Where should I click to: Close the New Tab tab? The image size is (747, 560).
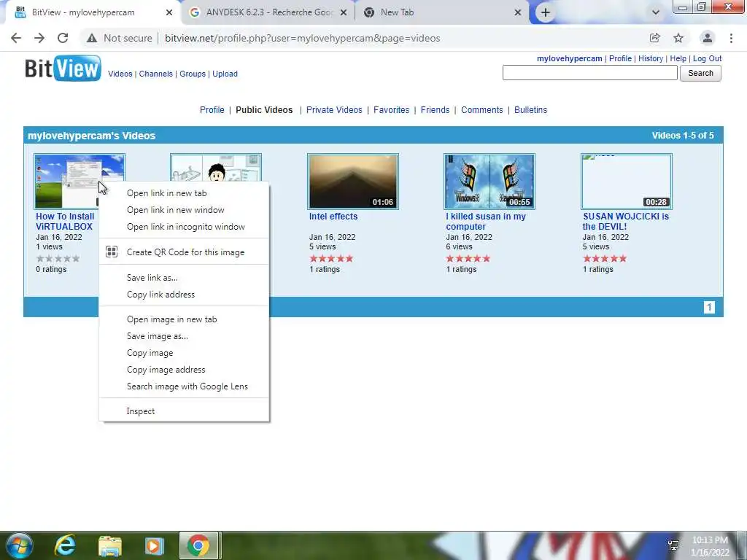coord(518,12)
